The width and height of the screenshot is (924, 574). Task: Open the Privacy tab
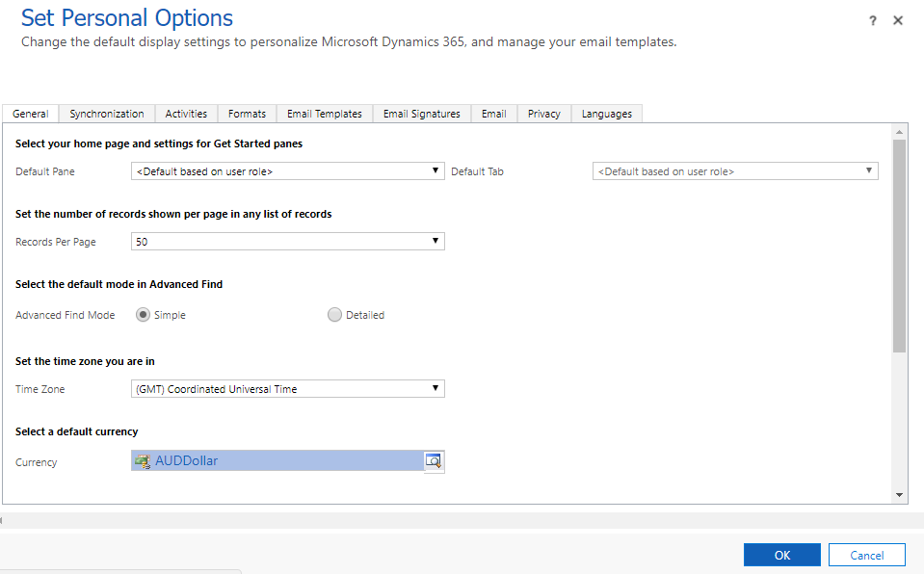pyautogui.click(x=544, y=114)
